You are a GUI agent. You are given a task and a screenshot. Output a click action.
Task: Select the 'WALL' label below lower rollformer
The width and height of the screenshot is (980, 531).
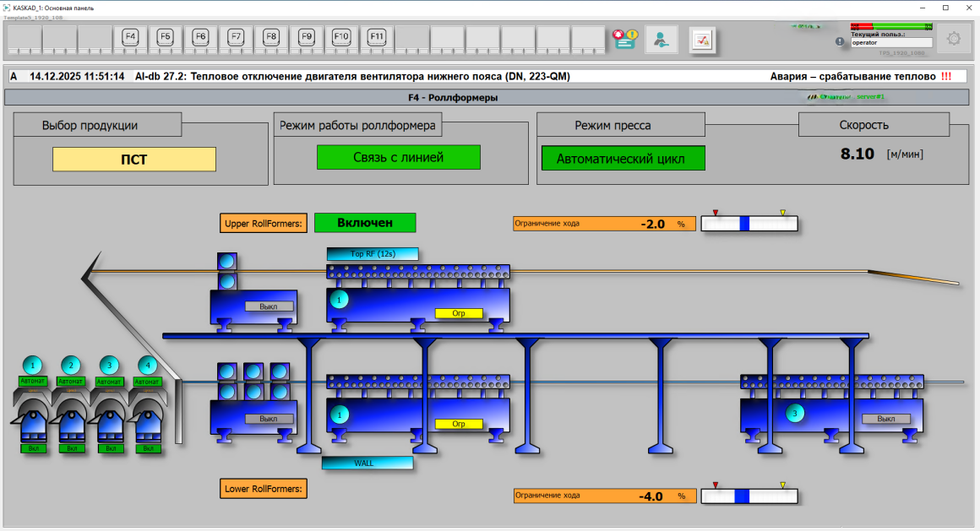(x=367, y=463)
